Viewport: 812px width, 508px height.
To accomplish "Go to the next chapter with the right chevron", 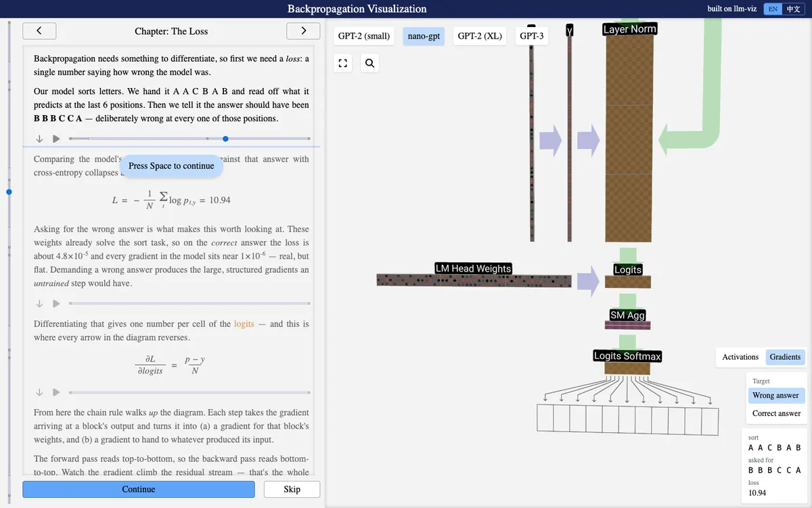I will click(303, 31).
